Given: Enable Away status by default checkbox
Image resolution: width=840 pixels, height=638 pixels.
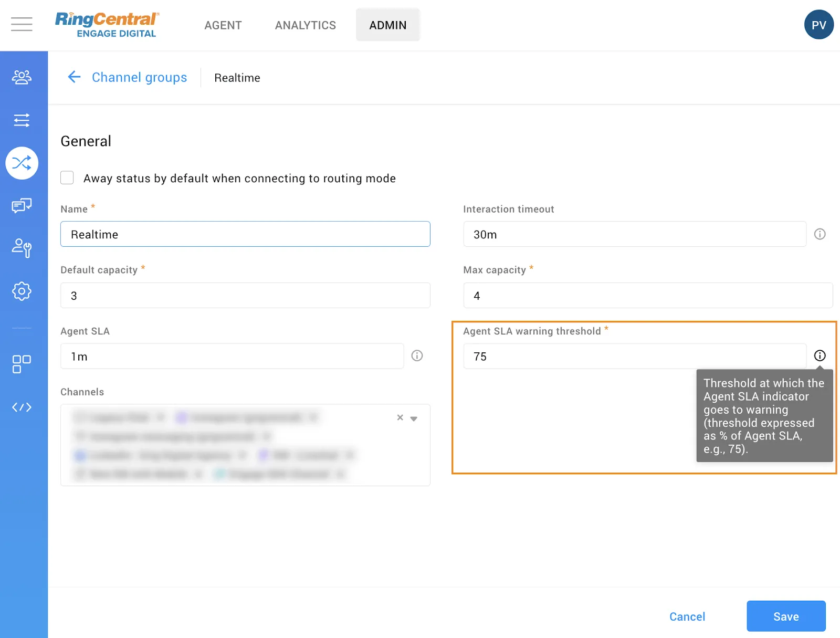Looking at the screenshot, I should point(67,178).
